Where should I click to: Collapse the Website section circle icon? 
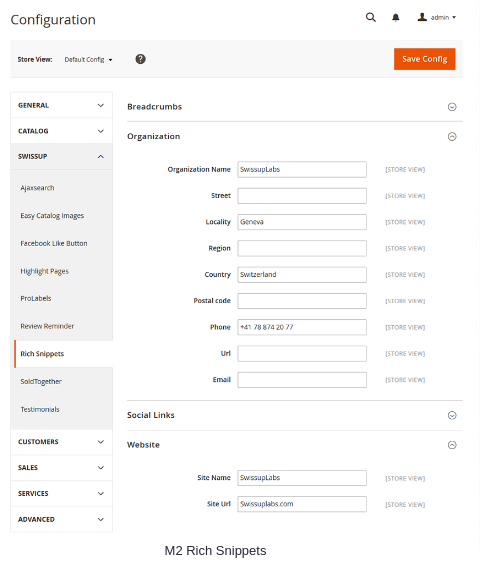[452, 445]
